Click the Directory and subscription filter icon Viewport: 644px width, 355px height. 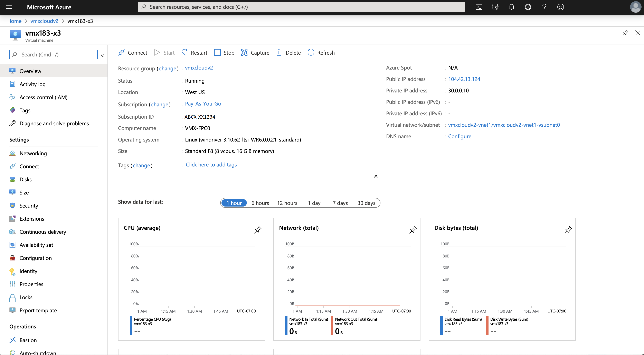coord(495,7)
